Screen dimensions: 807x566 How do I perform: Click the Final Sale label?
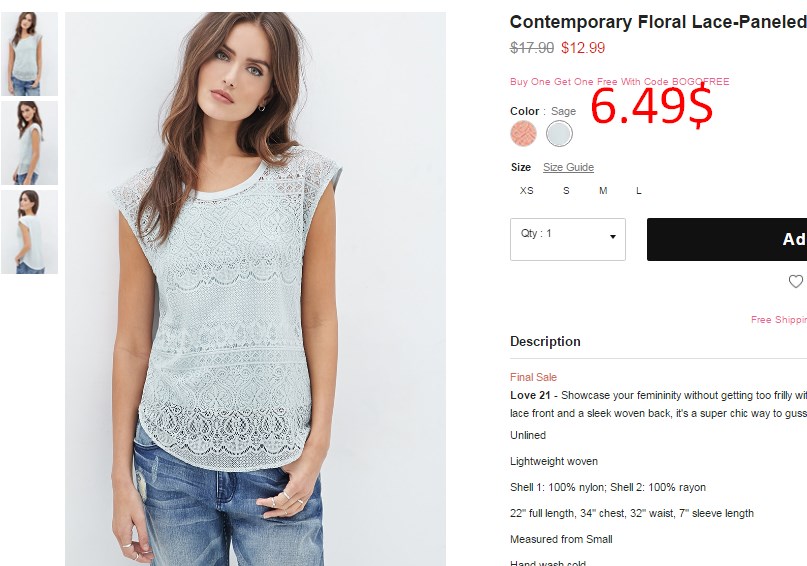click(x=533, y=377)
